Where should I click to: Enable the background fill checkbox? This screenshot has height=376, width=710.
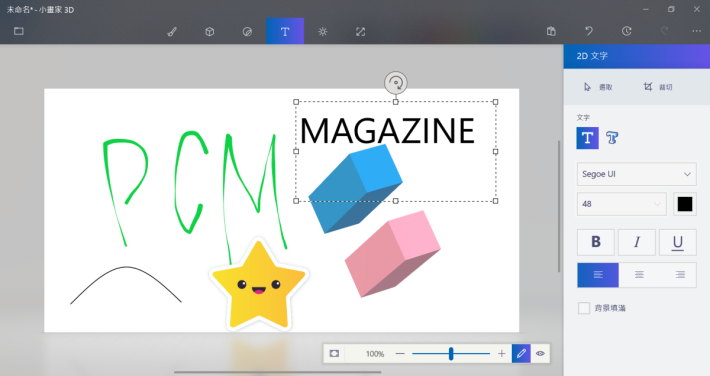[x=584, y=308]
